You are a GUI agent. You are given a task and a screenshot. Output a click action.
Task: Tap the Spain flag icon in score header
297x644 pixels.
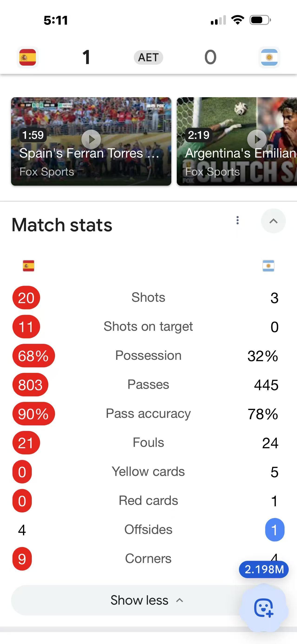[x=27, y=57]
